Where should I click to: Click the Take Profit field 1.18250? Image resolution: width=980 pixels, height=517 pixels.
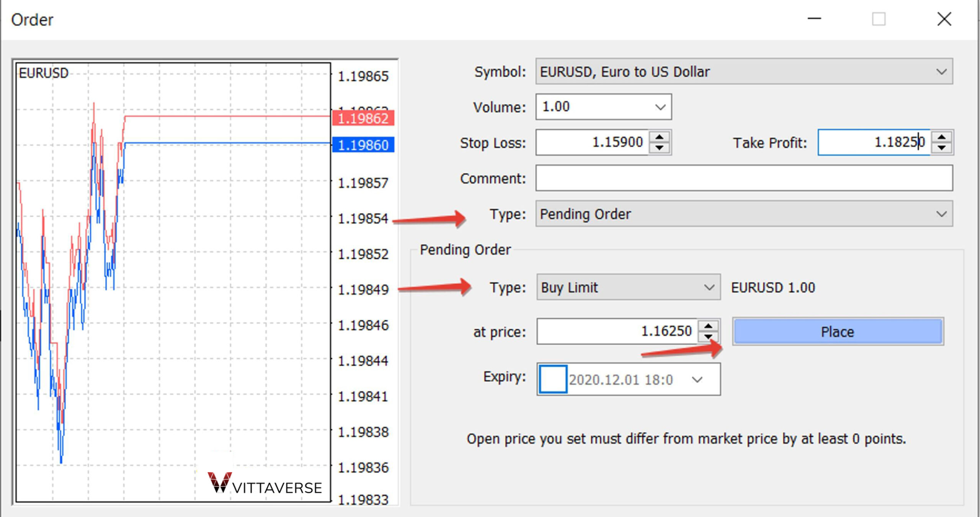[874, 142]
